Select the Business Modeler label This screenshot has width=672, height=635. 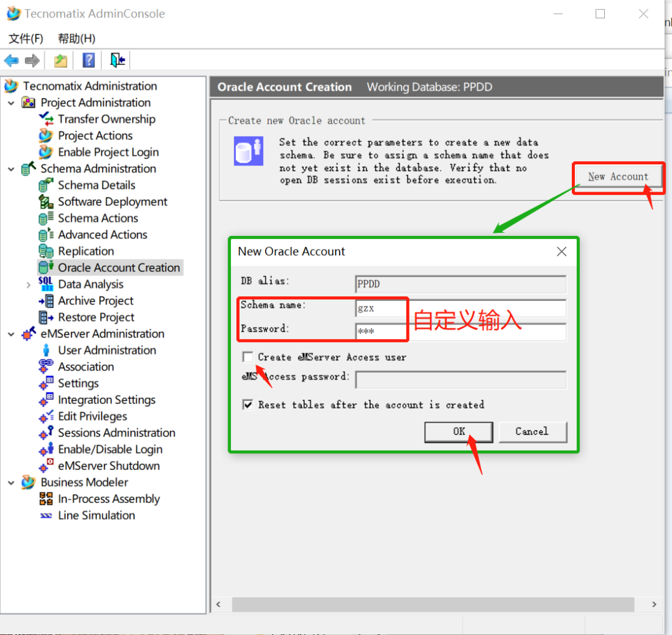click(x=85, y=482)
